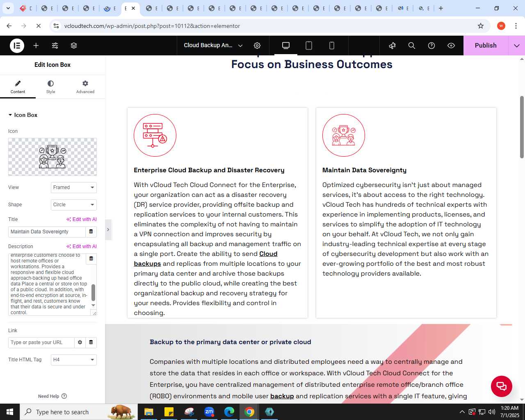
Task: Open the View dropdown set to Framed
Action: [x=74, y=187]
